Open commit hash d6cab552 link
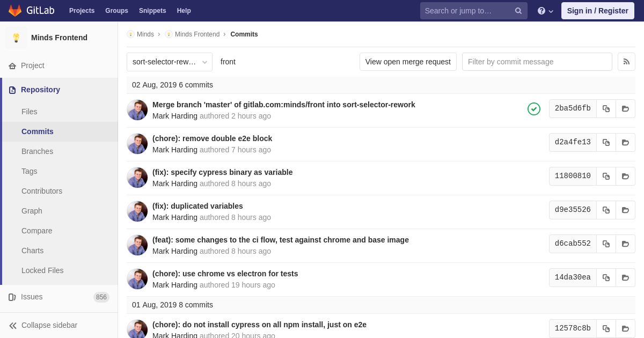This screenshot has width=644, height=338. click(x=573, y=244)
